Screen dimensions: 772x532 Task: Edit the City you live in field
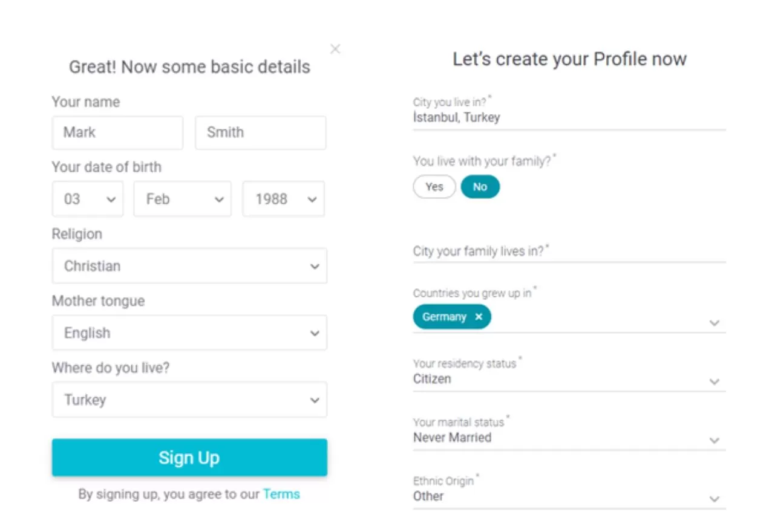coord(569,118)
